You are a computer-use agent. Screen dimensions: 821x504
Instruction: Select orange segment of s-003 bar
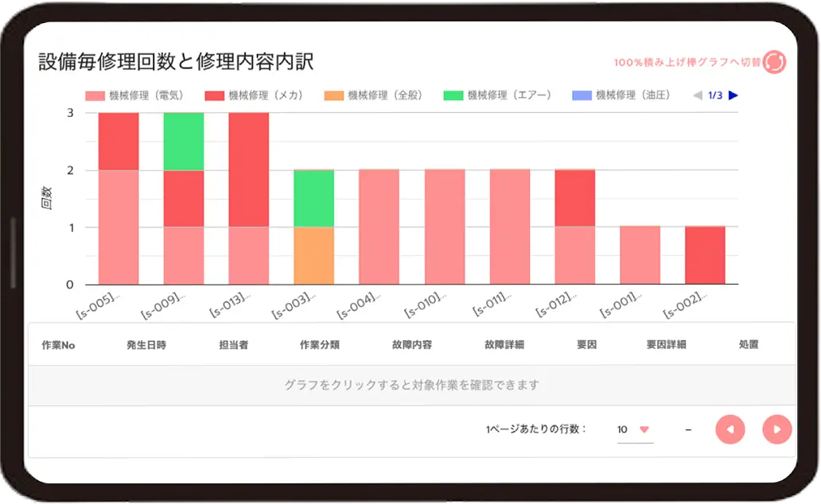[x=313, y=256]
